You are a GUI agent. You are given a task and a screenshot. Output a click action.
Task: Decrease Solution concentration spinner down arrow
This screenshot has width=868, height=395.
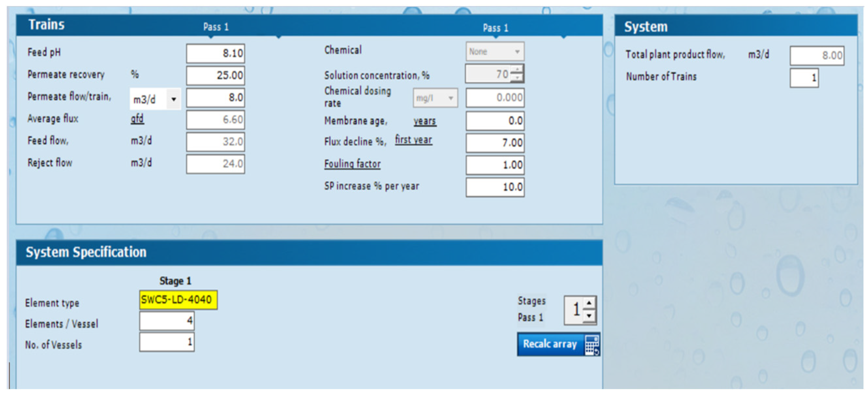(x=517, y=78)
